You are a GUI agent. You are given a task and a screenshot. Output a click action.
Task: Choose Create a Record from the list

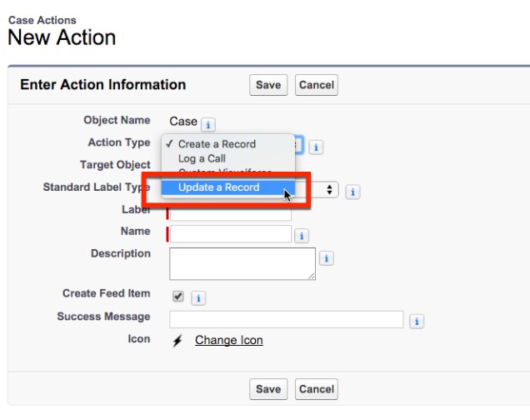coord(217,144)
